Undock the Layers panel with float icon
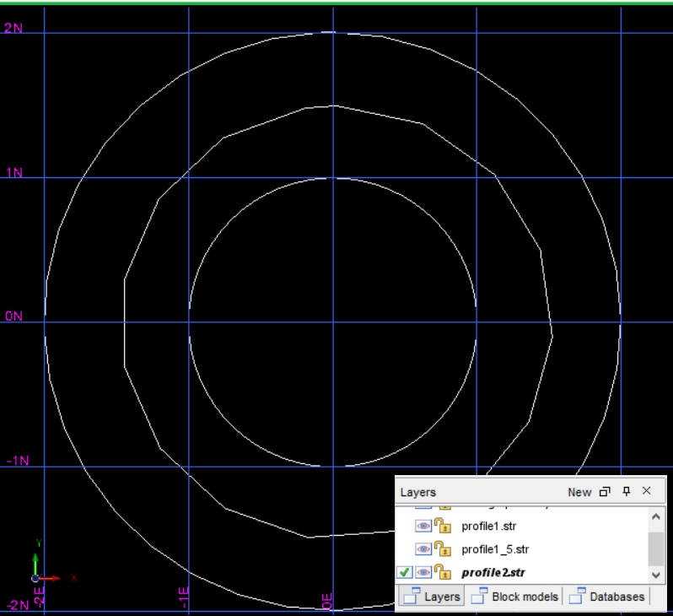This screenshot has width=673, height=616. coord(604,492)
